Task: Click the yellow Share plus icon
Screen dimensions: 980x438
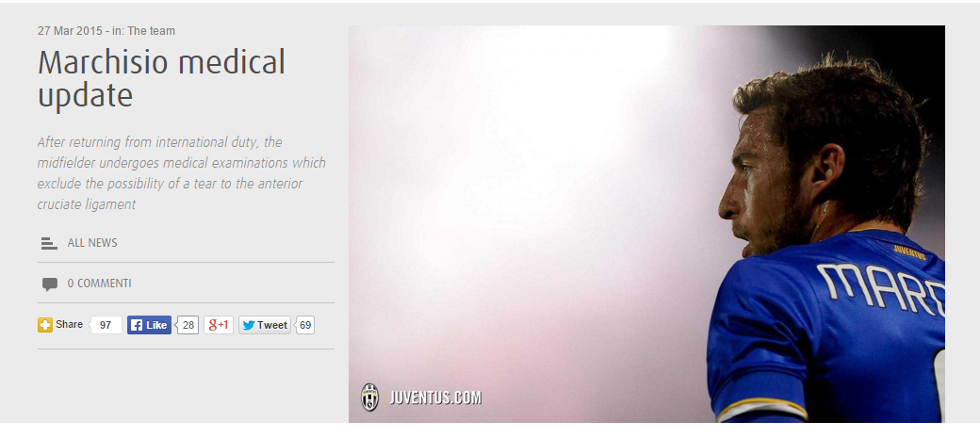Action: tap(45, 325)
